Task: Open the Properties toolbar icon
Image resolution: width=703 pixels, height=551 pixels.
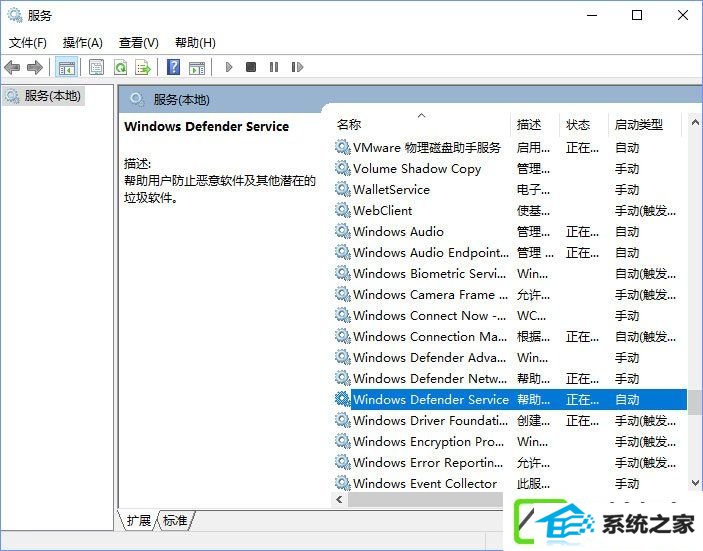Action: point(96,68)
